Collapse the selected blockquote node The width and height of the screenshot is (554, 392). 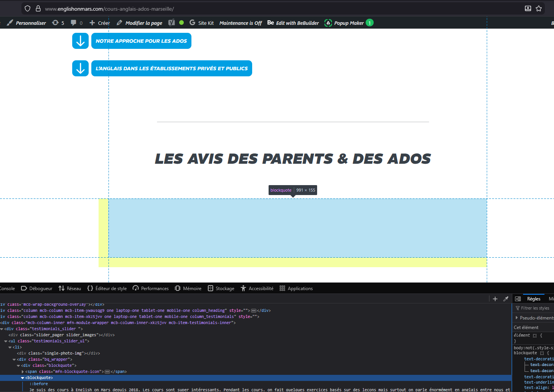click(x=23, y=378)
